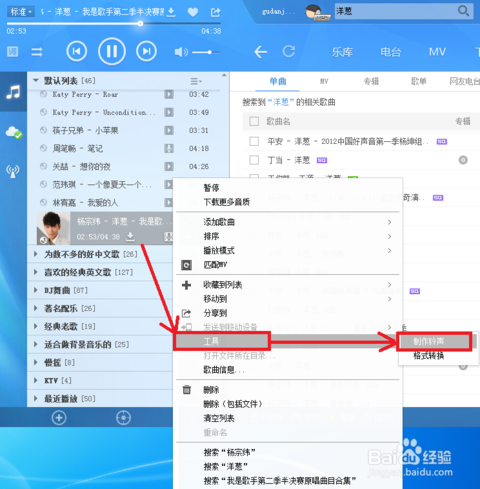Select the 专辑 results tab
The width and height of the screenshot is (480, 489).
click(x=371, y=81)
